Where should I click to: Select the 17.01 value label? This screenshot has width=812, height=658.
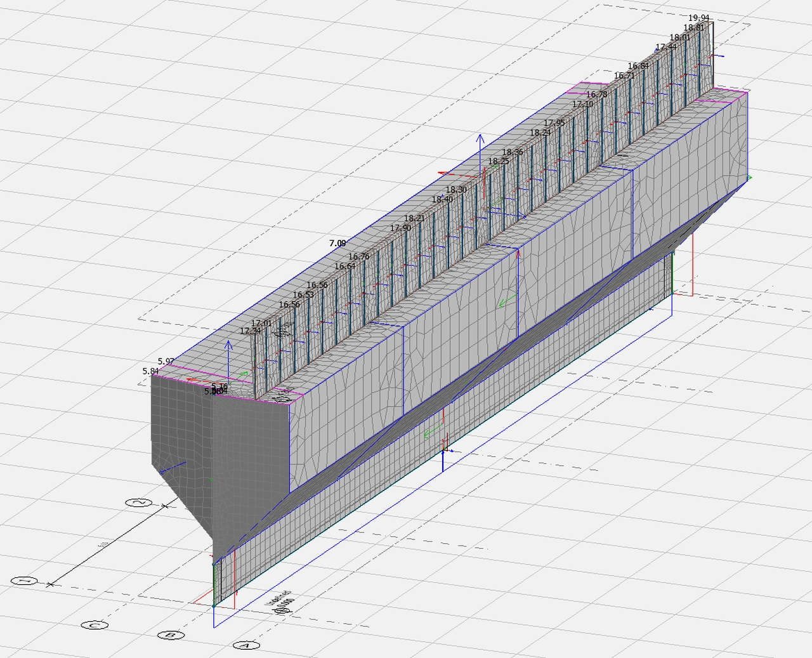click(x=262, y=323)
